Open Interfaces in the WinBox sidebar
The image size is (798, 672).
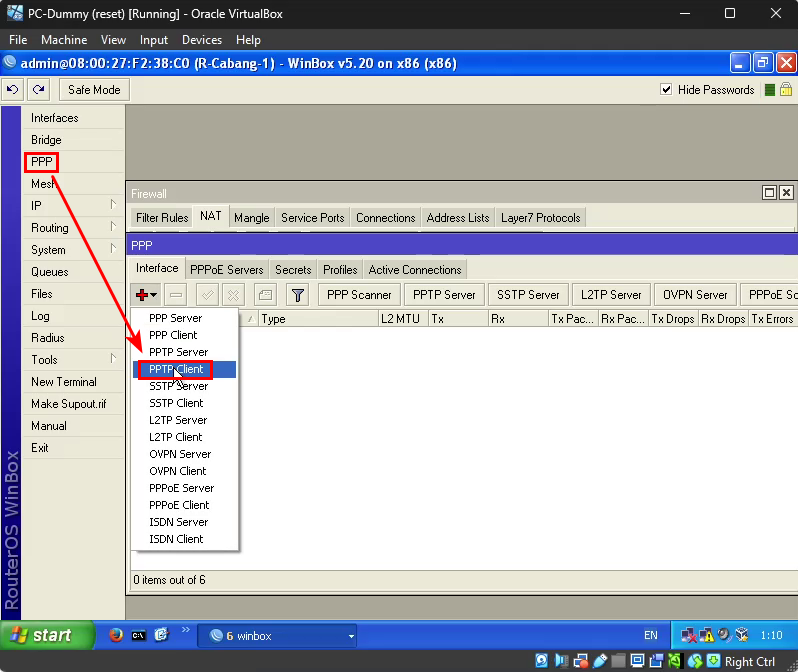pyautogui.click(x=54, y=118)
